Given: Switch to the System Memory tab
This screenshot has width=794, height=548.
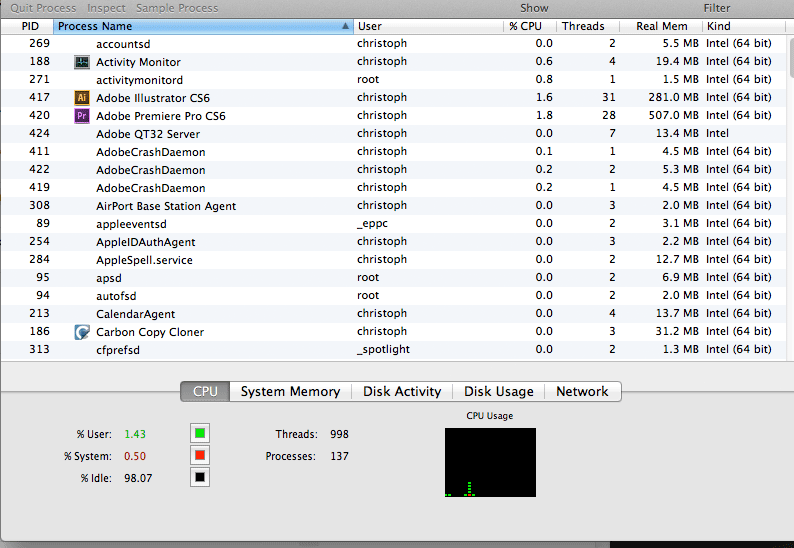Looking at the screenshot, I should tap(291, 392).
